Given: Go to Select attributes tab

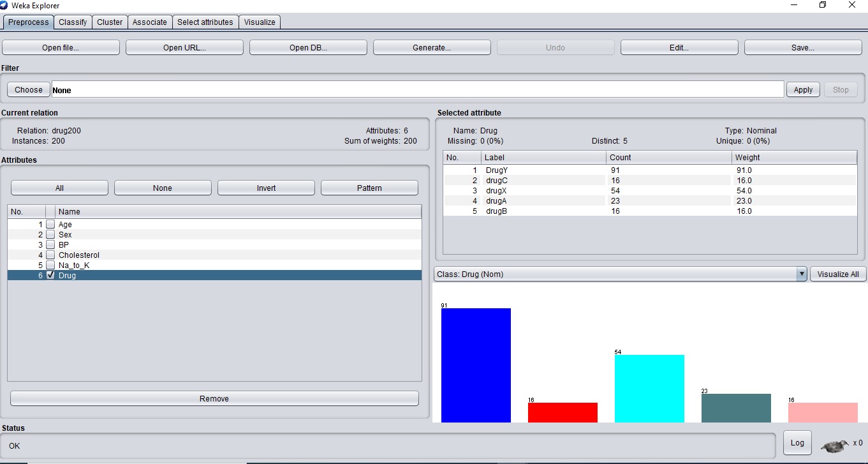Looking at the screenshot, I should pyautogui.click(x=205, y=22).
